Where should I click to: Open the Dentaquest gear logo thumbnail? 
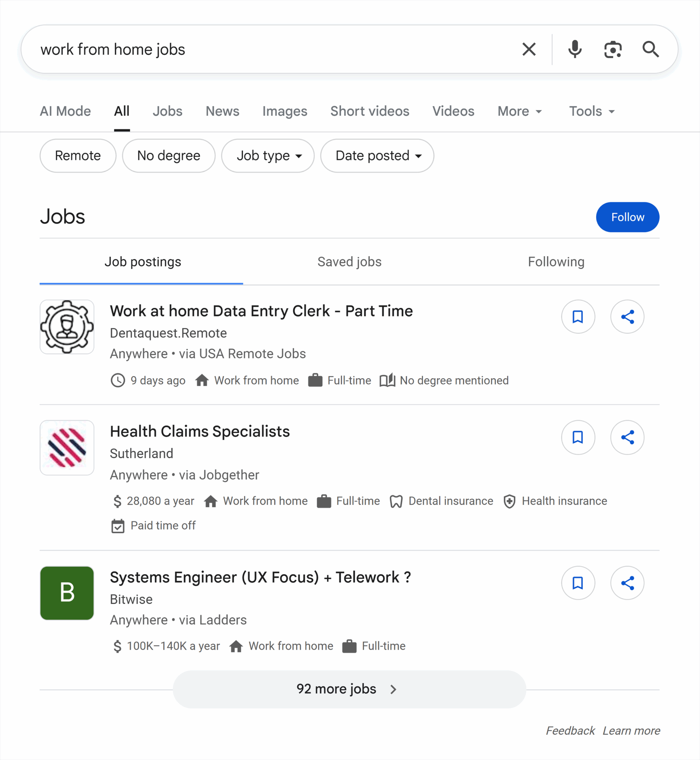click(67, 327)
